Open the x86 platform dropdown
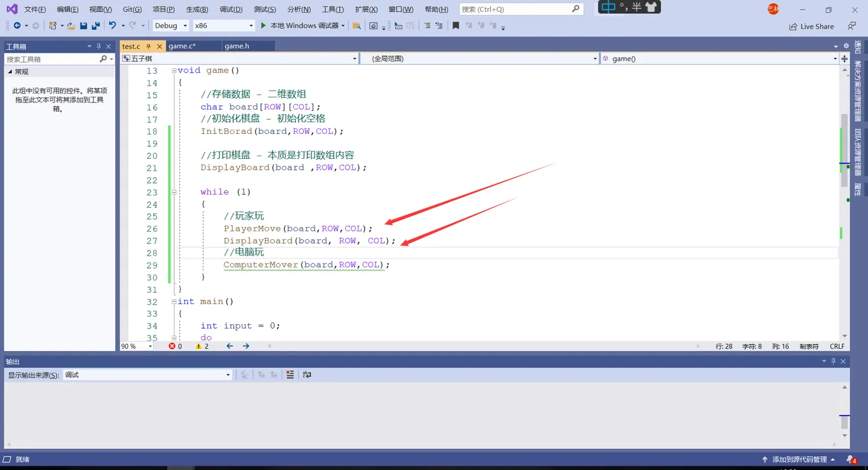Viewport: 868px width, 470px height. tap(251, 25)
